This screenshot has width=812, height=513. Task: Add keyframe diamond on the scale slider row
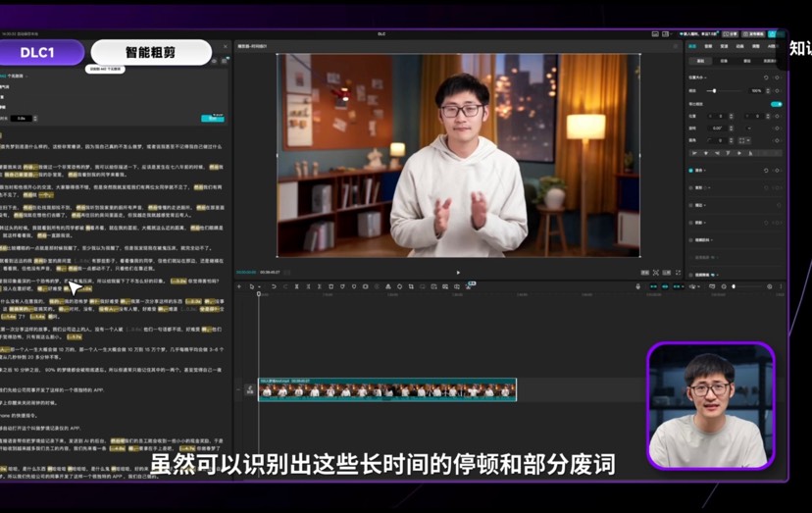777,90
